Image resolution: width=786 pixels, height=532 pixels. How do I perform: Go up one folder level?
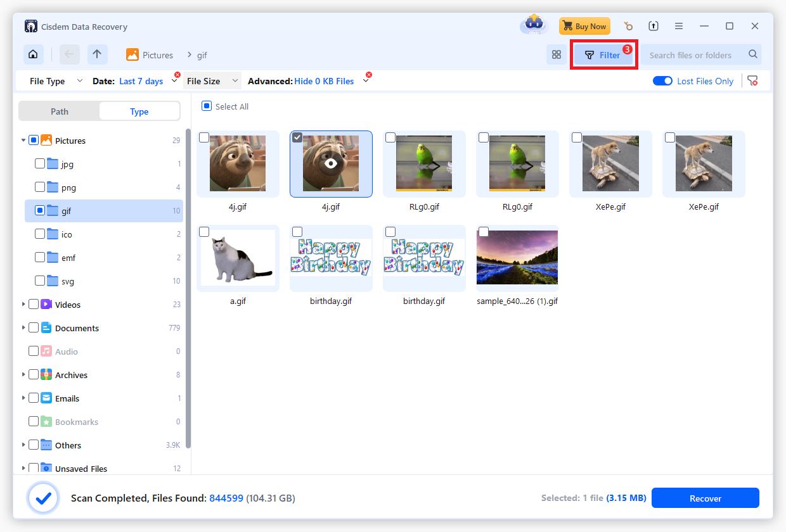(97, 54)
